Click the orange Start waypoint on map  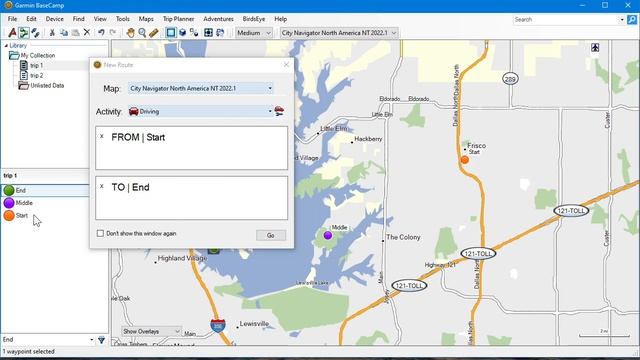pyautogui.click(x=464, y=160)
